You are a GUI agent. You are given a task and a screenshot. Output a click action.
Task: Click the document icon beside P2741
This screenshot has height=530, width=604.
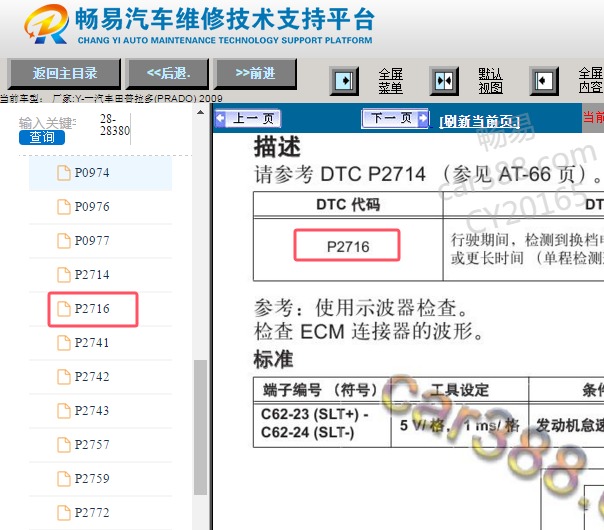64,342
